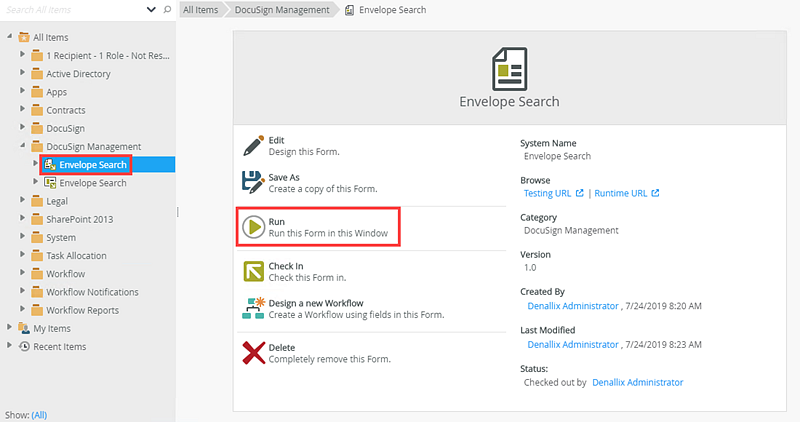Viewport: 800px width, 422px height.
Task: Open the Runtime URL link
Action: tap(620, 193)
